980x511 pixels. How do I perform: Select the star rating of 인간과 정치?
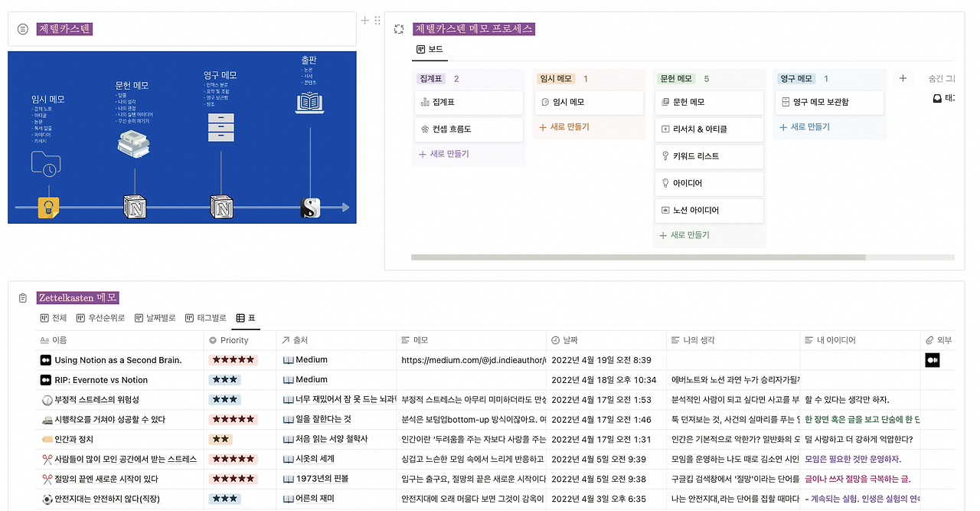pos(222,438)
